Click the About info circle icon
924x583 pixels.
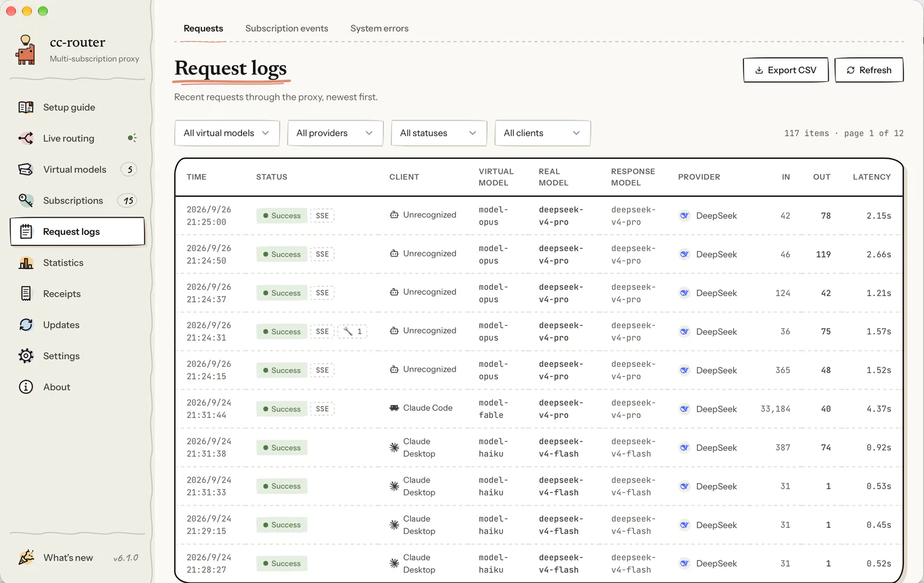click(x=26, y=387)
